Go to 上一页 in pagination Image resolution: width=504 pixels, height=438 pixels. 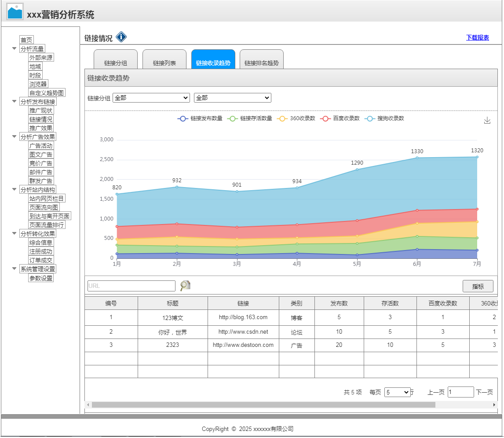pyautogui.click(x=436, y=392)
